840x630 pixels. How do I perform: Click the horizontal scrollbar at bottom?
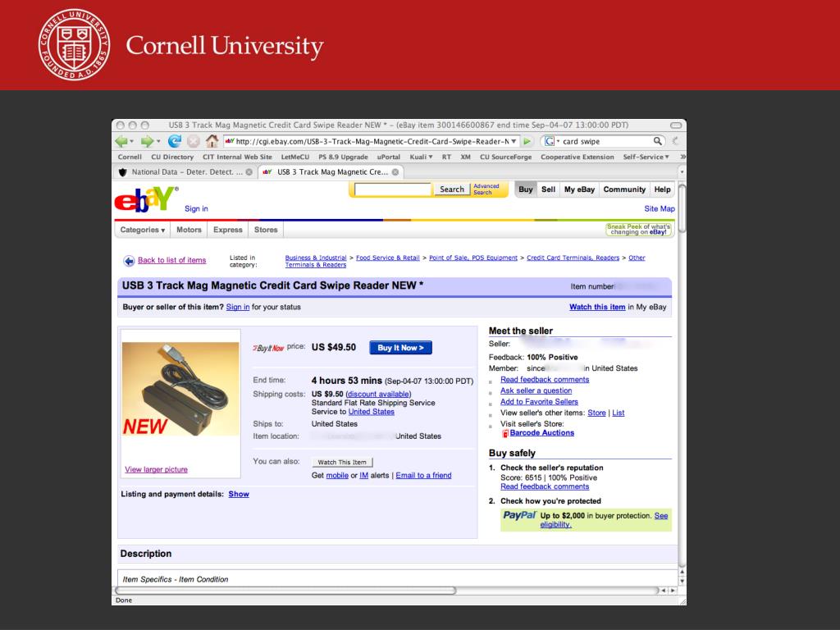tap(285, 591)
